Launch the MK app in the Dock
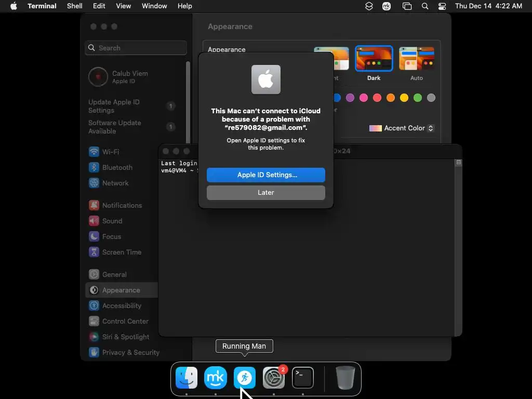Image resolution: width=532 pixels, height=399 pixels. [216, 377]
